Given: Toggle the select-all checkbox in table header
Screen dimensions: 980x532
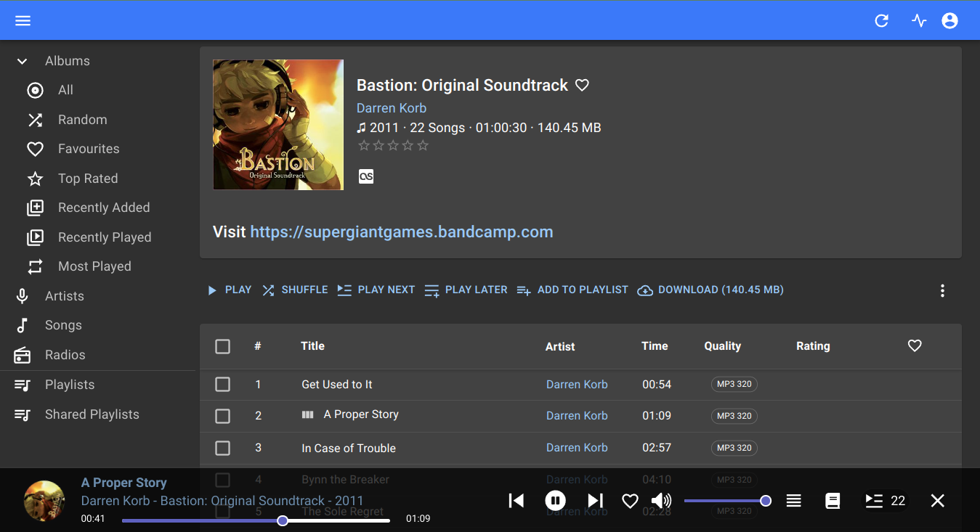Looking at the screenshot, I should 223,346.
